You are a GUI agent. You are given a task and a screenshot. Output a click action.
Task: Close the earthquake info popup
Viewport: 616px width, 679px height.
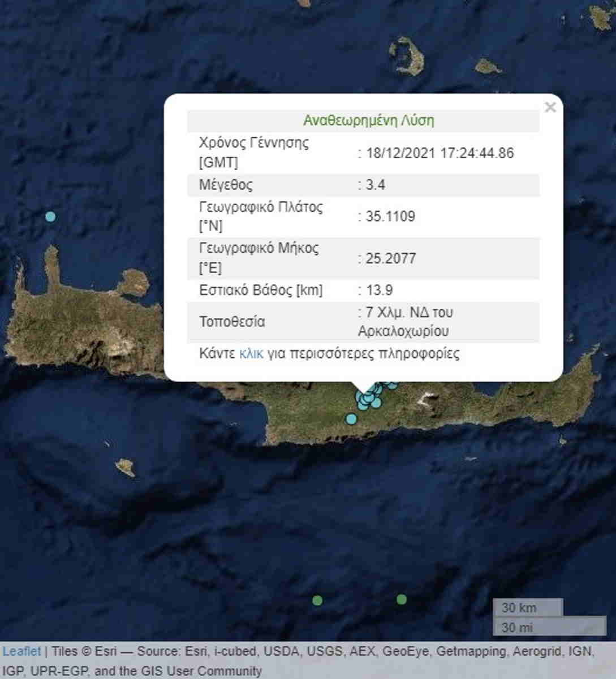point(550,107)
